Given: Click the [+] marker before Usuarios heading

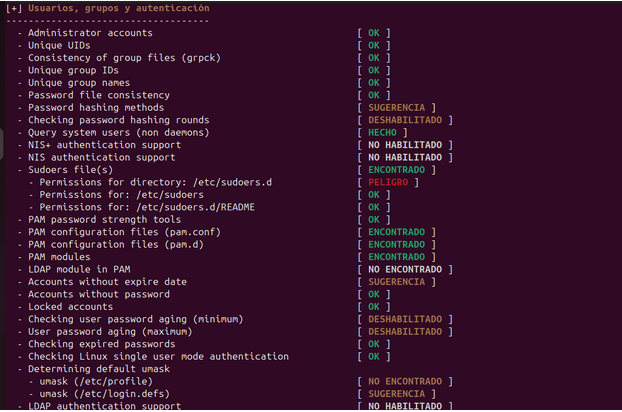Looking at the screenshot, I should 14,8.
